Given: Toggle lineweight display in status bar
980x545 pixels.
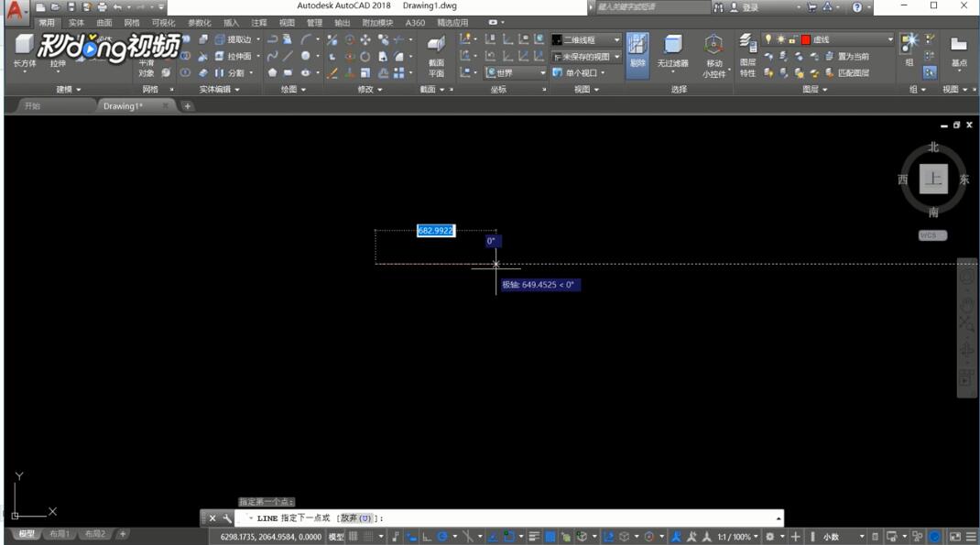Looking at the screenshot, I should coord(534,536).
